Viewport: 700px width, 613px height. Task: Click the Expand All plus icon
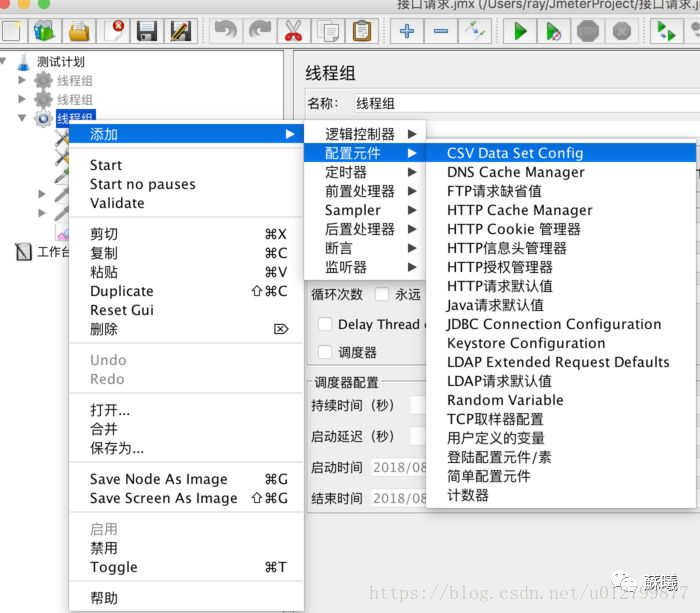tap(406, 31)
